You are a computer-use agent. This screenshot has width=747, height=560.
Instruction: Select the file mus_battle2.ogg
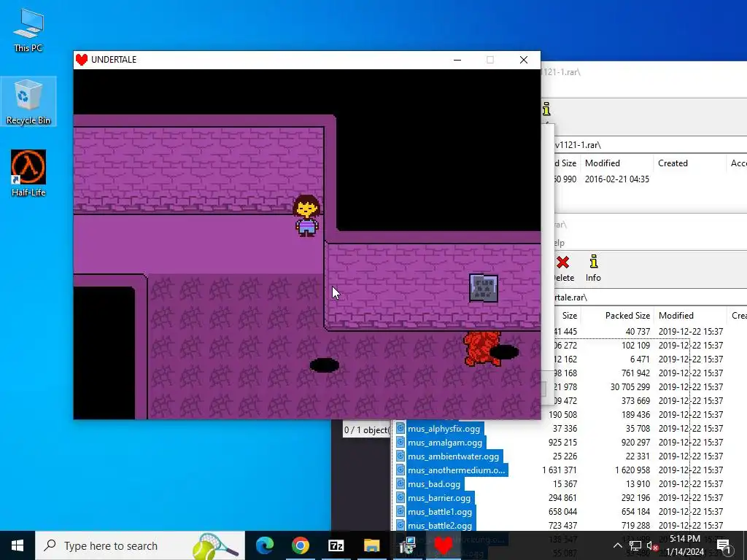tap(440, 525)
